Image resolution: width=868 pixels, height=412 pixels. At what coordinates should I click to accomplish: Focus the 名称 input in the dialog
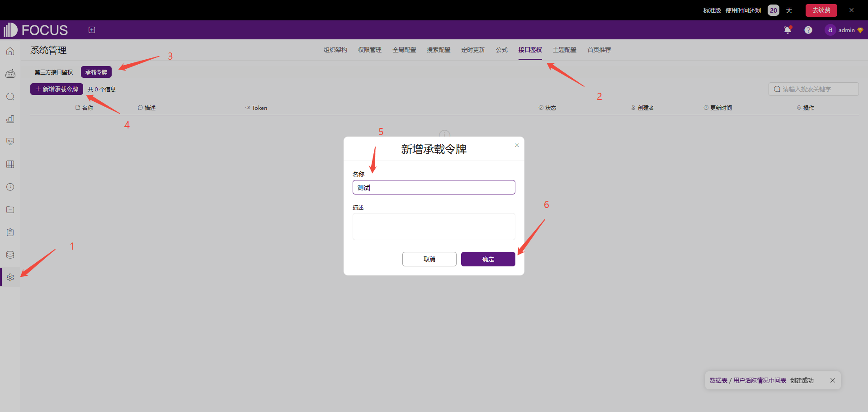(434, 187)
